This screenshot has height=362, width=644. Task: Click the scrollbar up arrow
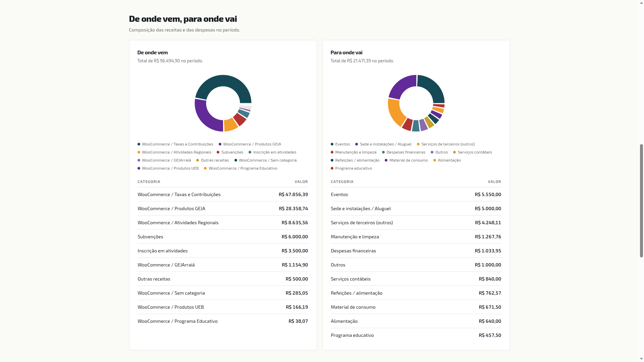coord(641,2)
